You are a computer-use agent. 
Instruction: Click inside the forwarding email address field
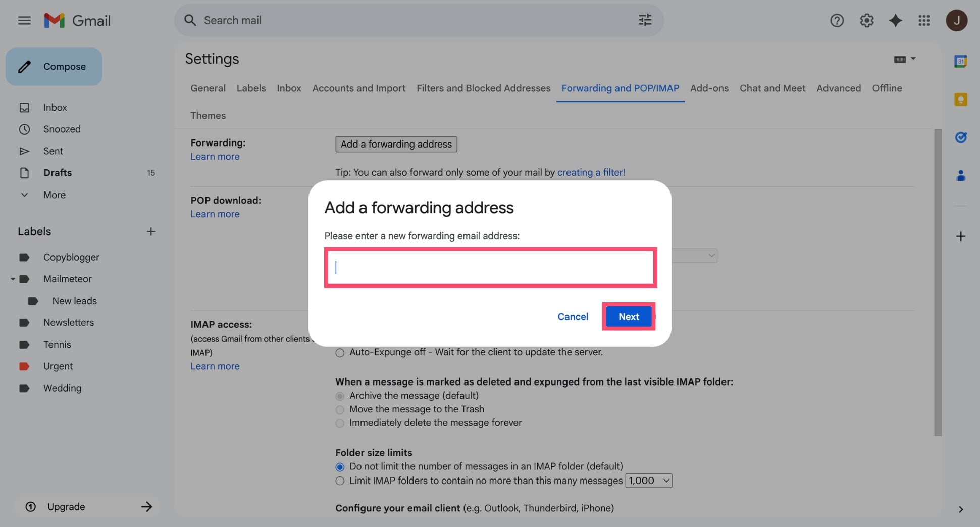click(490, 267)
